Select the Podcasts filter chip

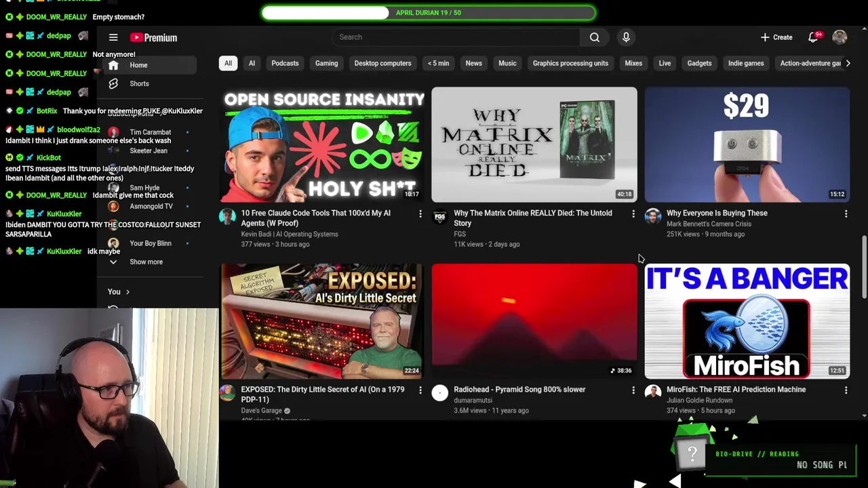[285, 63]
